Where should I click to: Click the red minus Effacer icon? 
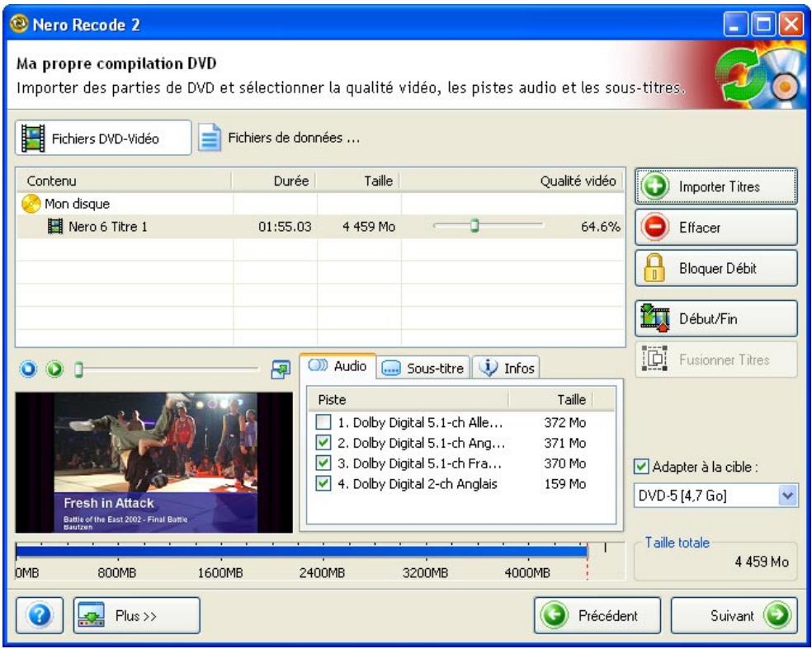(x=655, y=228)
